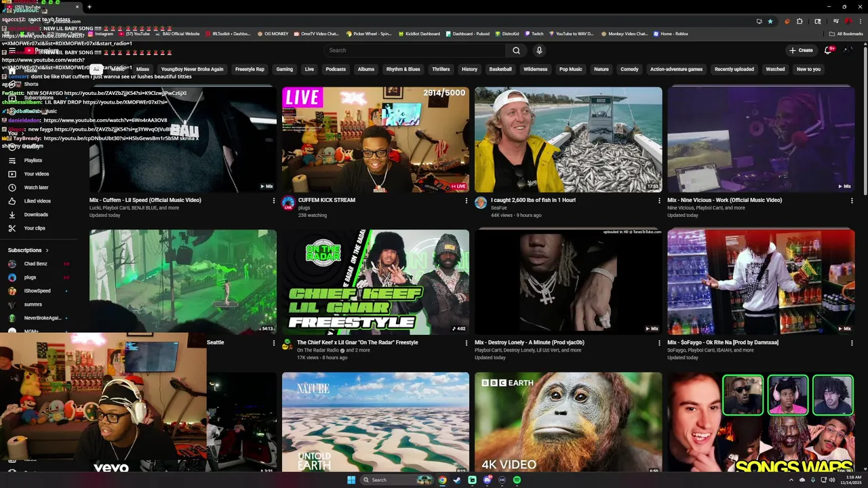Open Liked videos in sidebar
This screenshot has width=868, height=488.
point(37,201)
